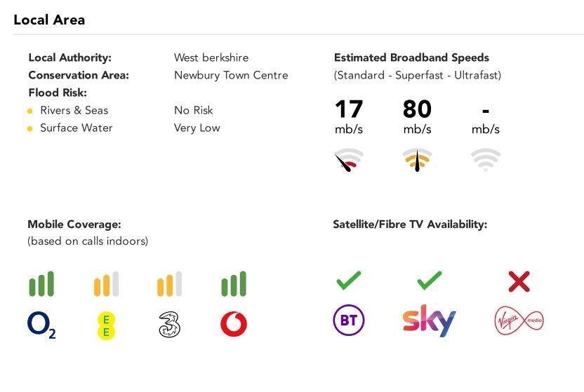This screenshot has width=584, height=392.
Task: Click the Vodafone signal strength bars
Action: (x=234, y=284)
